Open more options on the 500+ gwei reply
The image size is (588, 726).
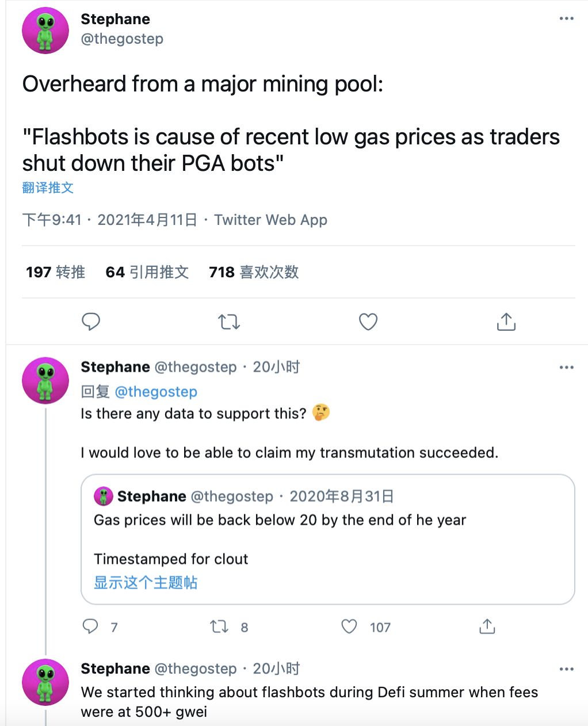(x=566, y=669)
